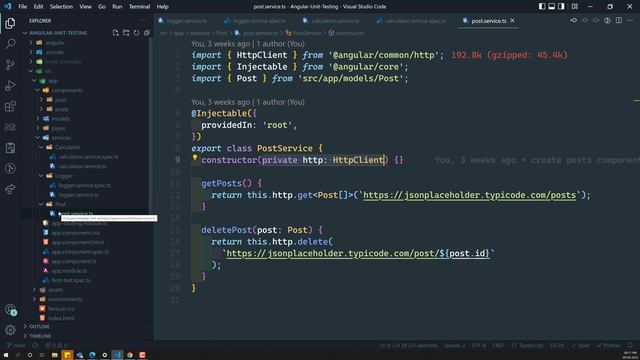Open the View menu
Viewport: 640px width, 360px height.
point(85,7)
